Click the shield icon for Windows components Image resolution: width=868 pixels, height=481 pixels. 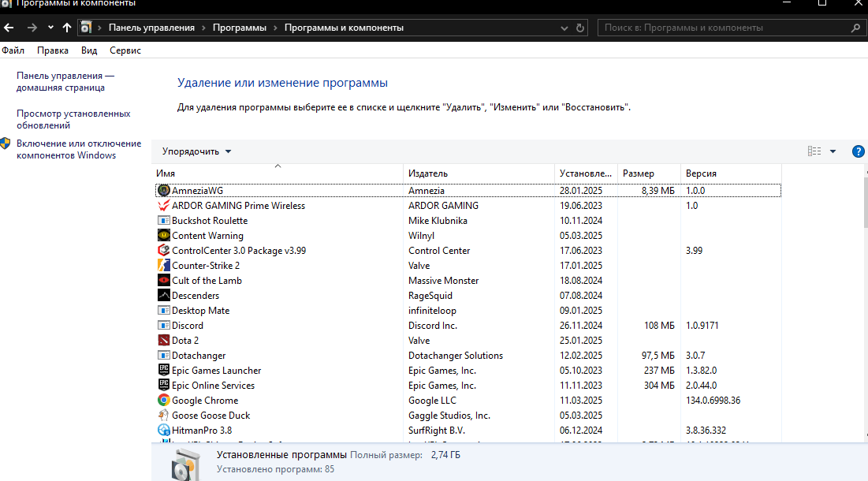coord(6,144)
